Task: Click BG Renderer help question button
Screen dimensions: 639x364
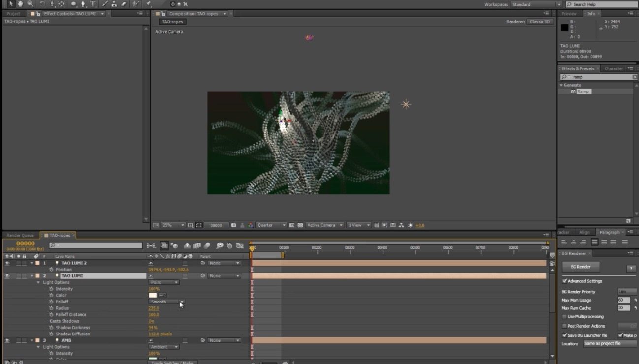Action: (631, 269)
